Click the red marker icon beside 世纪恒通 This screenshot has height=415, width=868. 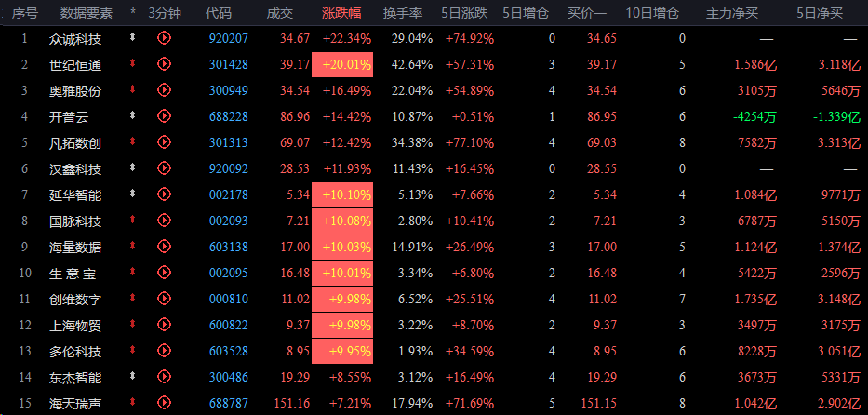(x=132, y=63)
